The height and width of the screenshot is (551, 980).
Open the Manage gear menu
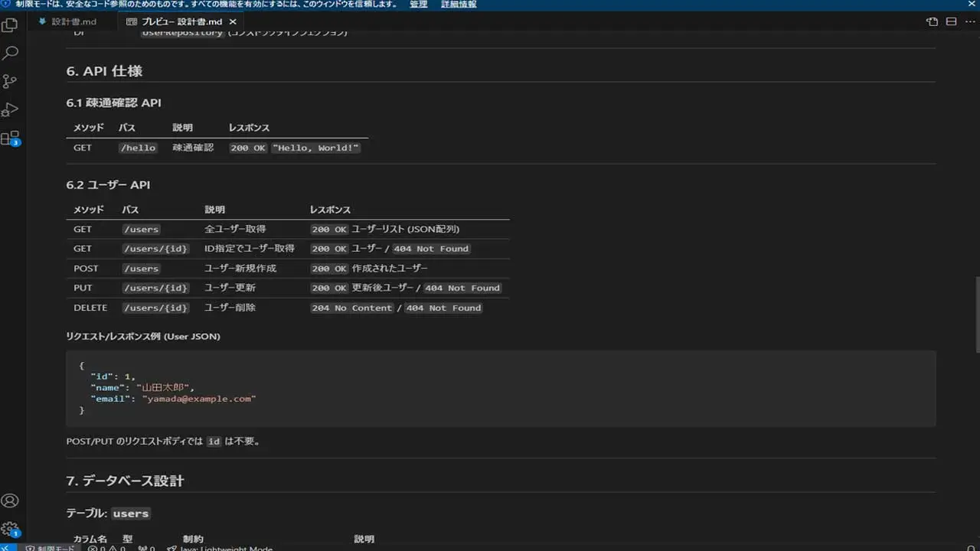[10, 529]
